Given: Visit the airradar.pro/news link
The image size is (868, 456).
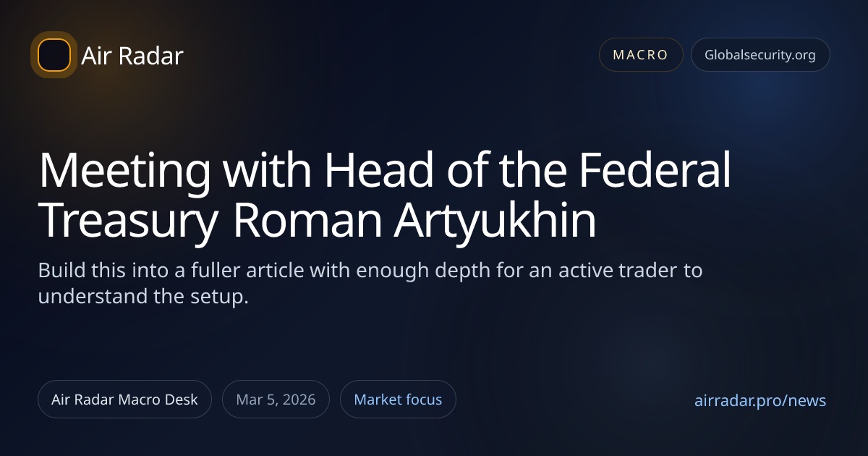Looking at the screenshot, I should coord(759,401).
